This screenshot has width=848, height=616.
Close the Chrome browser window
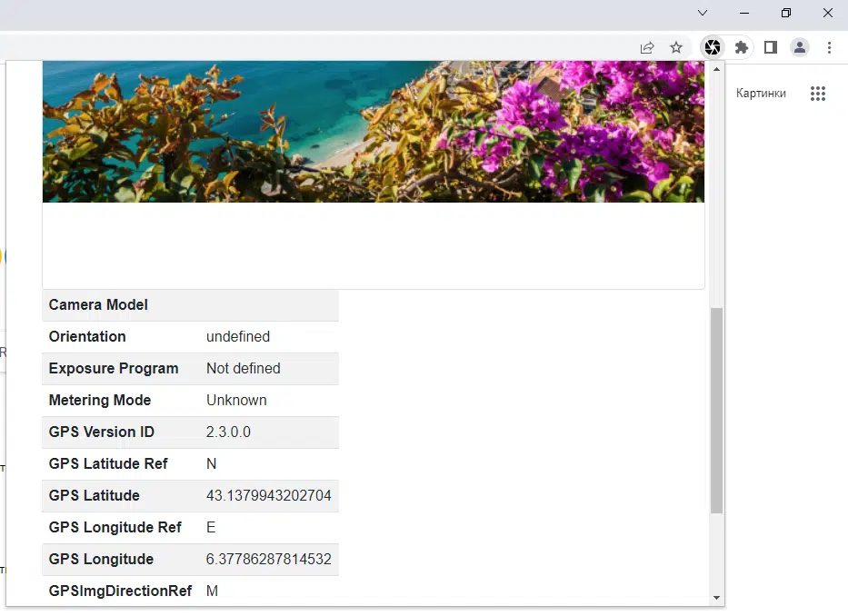point(827,13)
